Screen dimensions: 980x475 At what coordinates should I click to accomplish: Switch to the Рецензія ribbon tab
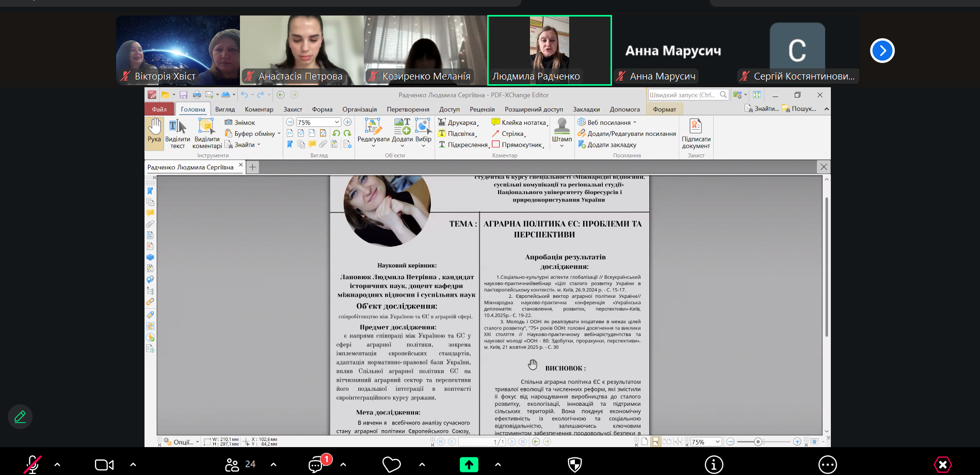coord(482,109)
